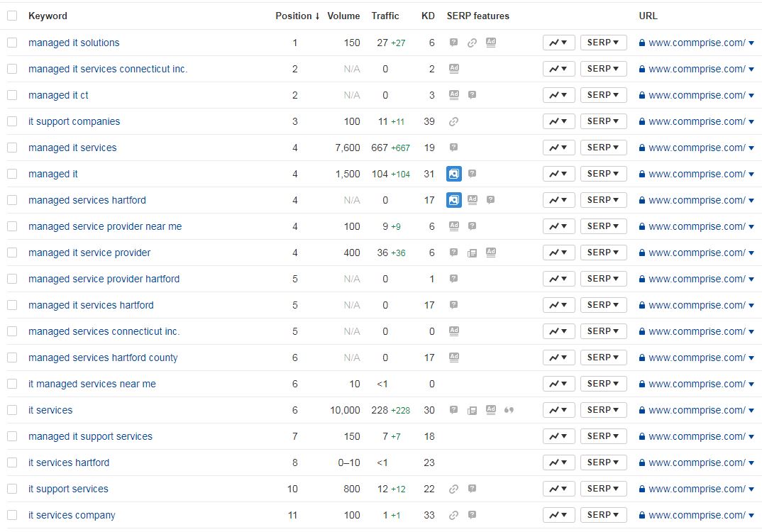Click the link icon in "it support companies" row
This screenshot has height=532, width=762.
tap(454, 121)
